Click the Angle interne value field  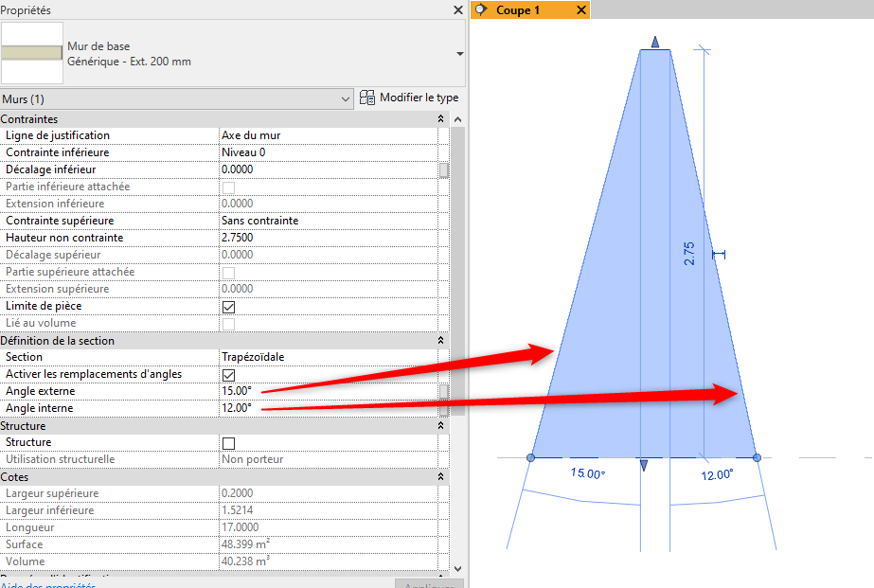coord(327,408)
